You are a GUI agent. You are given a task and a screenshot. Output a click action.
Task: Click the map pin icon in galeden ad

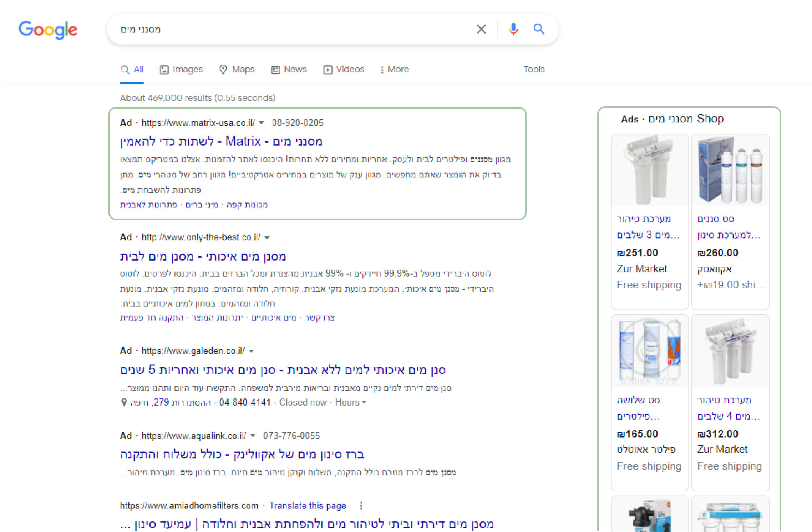pyautogui.click(x=124, y=402)
